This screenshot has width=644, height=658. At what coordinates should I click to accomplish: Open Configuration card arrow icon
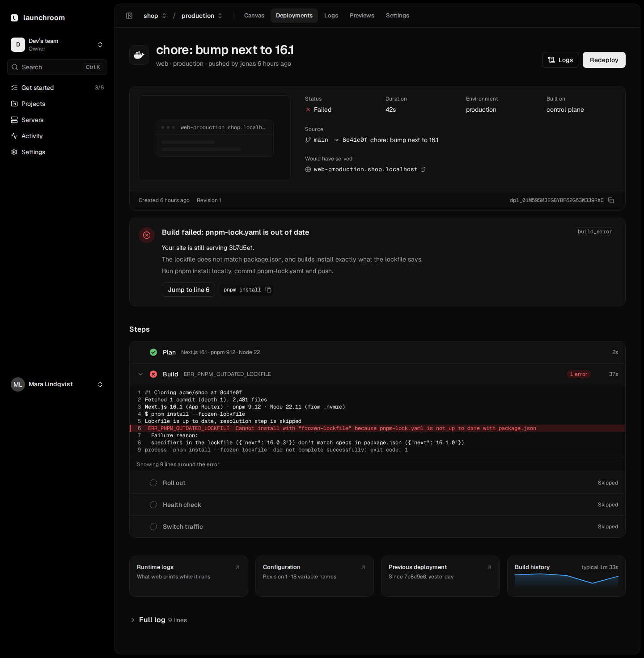pos(363,567)
